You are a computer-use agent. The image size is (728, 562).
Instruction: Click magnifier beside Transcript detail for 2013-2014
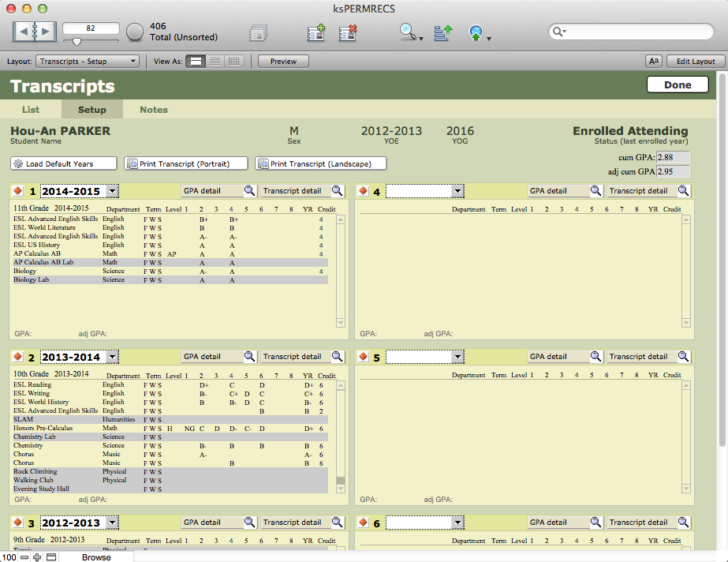[337, 357]
